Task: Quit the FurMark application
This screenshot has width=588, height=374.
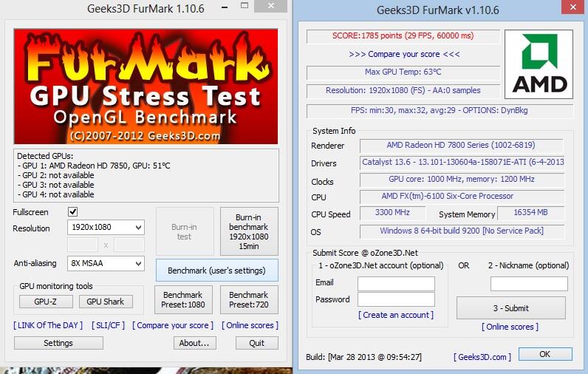Action: point(256,343)
